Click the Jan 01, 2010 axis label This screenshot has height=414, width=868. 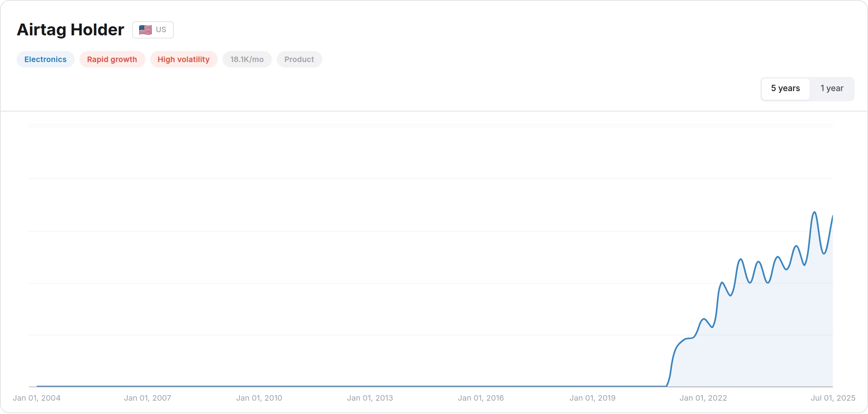tap(259, 398)
